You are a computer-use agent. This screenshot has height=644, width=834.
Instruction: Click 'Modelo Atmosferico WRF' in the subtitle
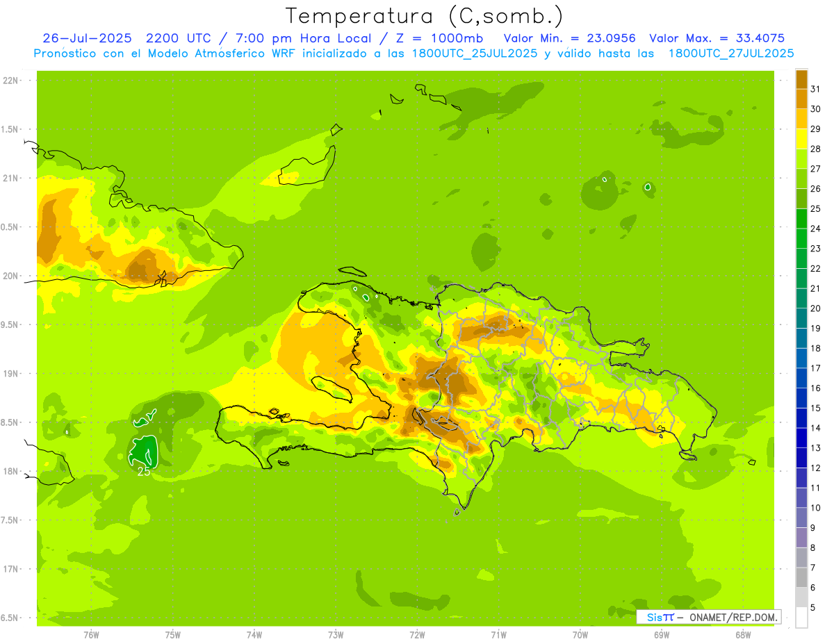pos(220,53)
